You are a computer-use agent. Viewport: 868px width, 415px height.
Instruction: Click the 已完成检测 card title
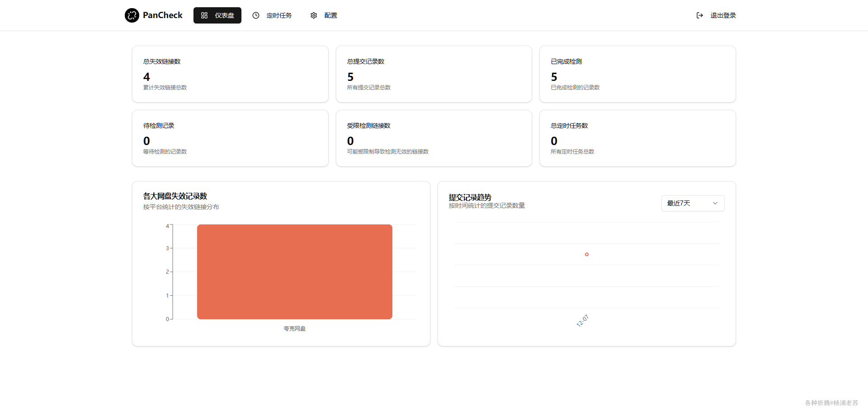point(566,61)
